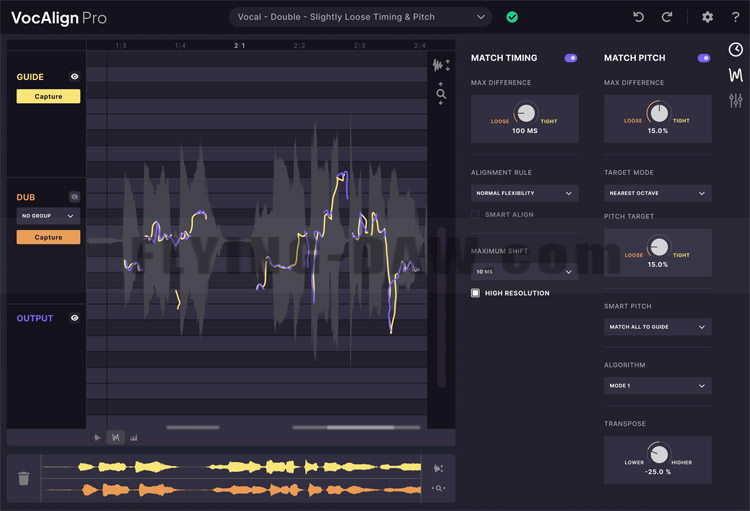Toggle Output track visibility eye

tap(75, 318)
